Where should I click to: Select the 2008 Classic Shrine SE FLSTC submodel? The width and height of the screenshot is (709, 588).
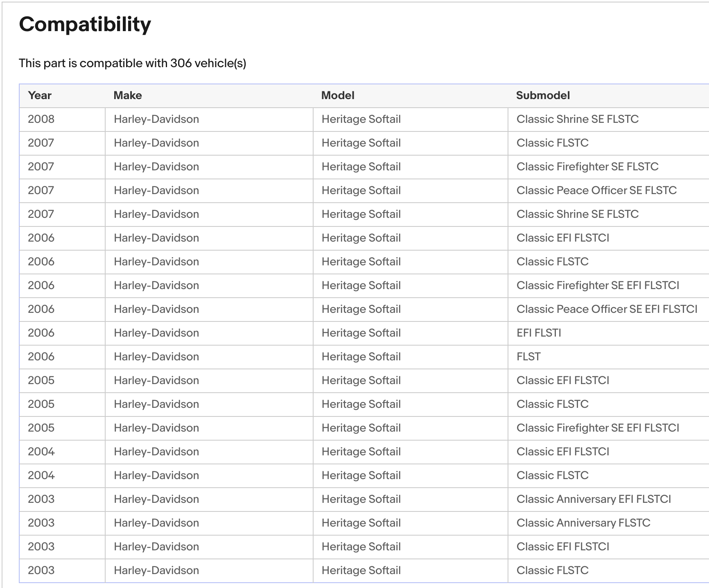[x=577, y=119]
